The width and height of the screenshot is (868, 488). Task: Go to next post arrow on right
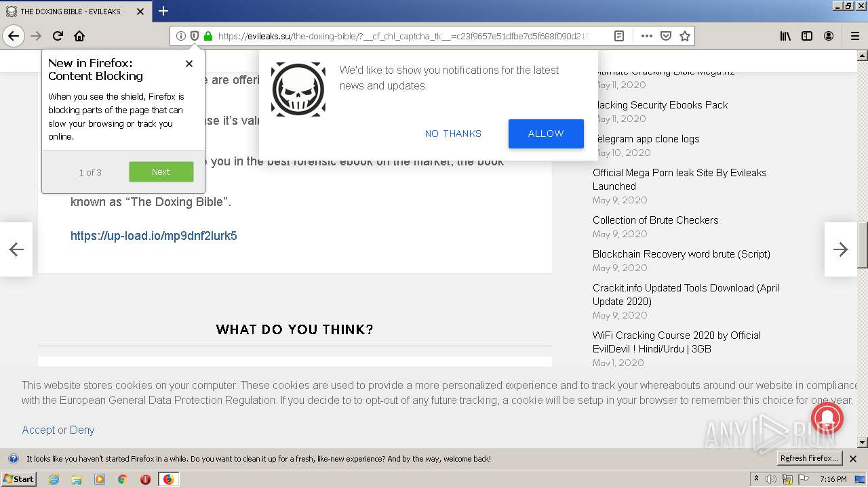click(x=841, y=249)
